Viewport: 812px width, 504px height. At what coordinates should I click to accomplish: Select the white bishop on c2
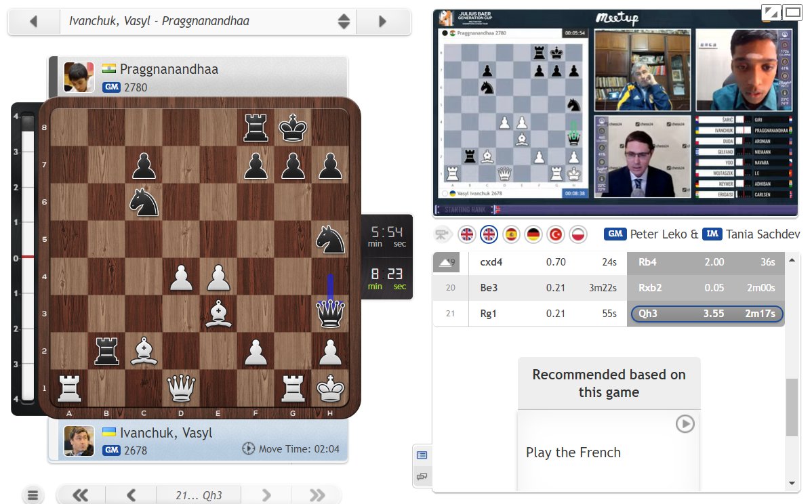(x=144, y=351)
